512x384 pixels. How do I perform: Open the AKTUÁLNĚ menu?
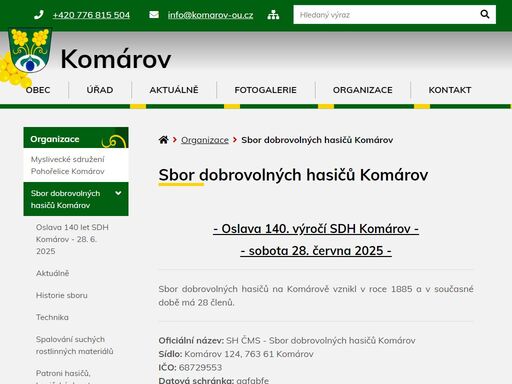click(174, 90)
